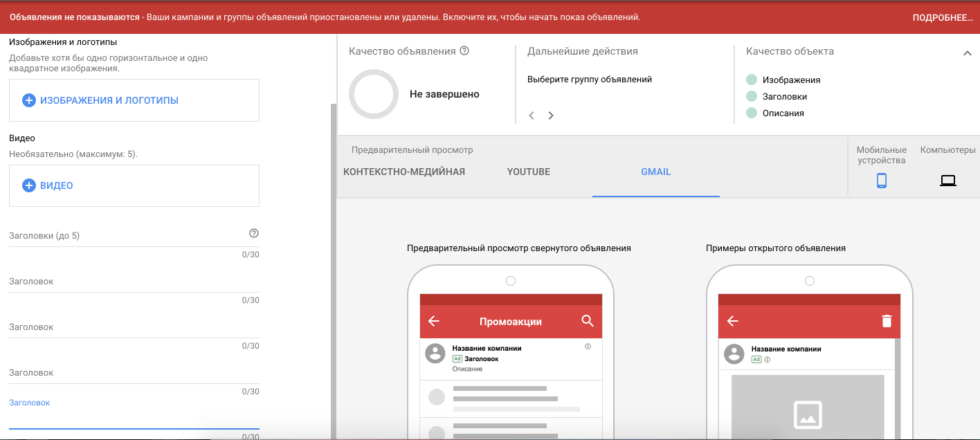
Task: Open help icon for Заголовки field
Action: pos(253,234)
